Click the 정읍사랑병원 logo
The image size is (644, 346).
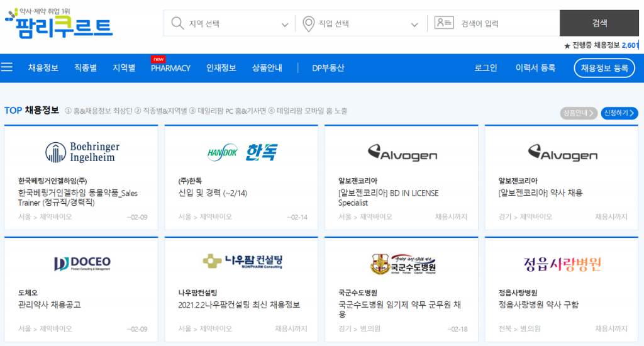pos(562,264)
